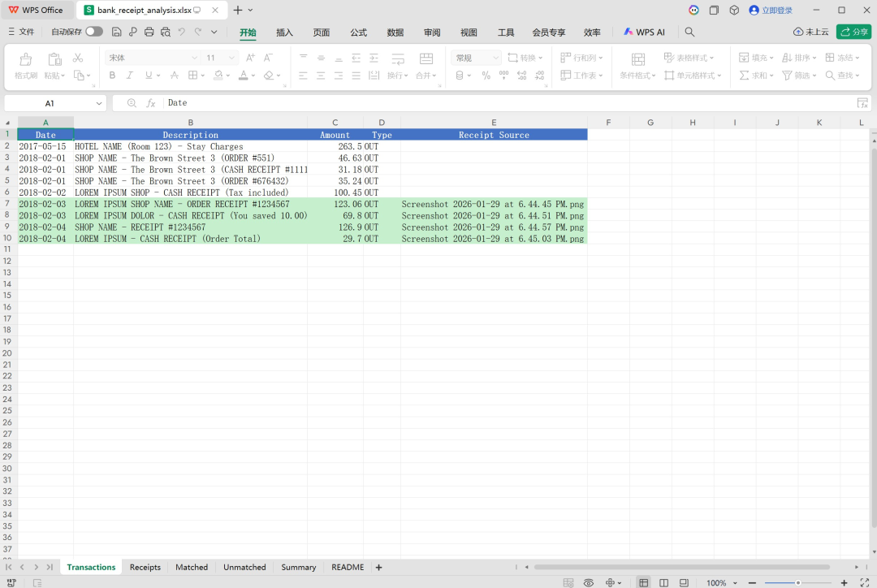Apply percent style with % icon

tap(486, 76)
